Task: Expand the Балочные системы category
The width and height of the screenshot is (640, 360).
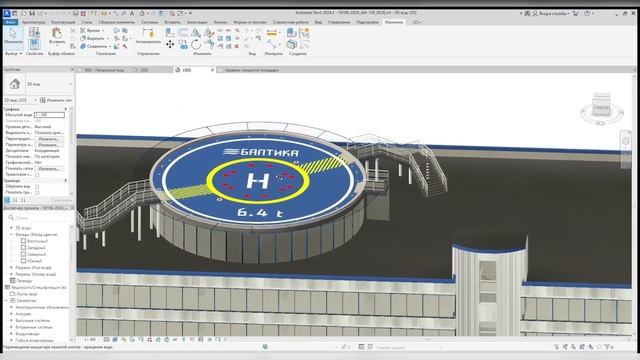Action: [x=11, y=320]
